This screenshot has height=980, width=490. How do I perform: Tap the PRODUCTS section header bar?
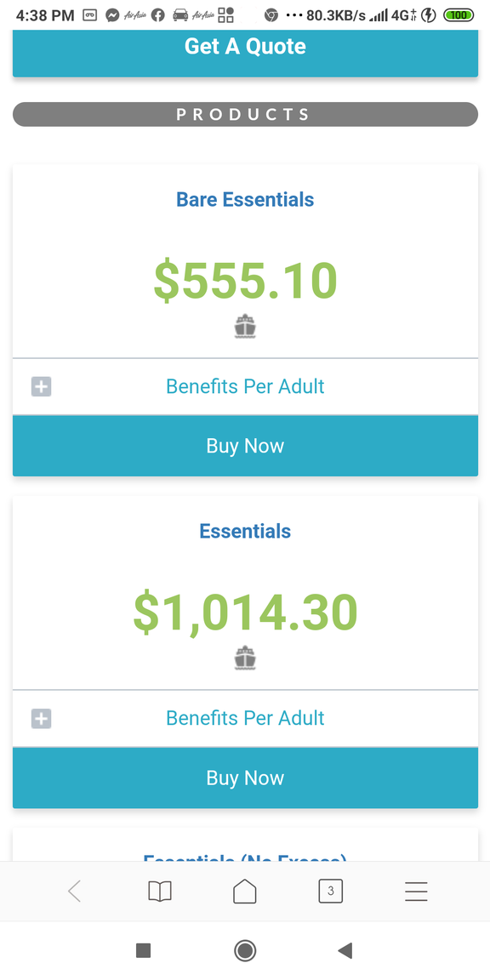point(245,114)
